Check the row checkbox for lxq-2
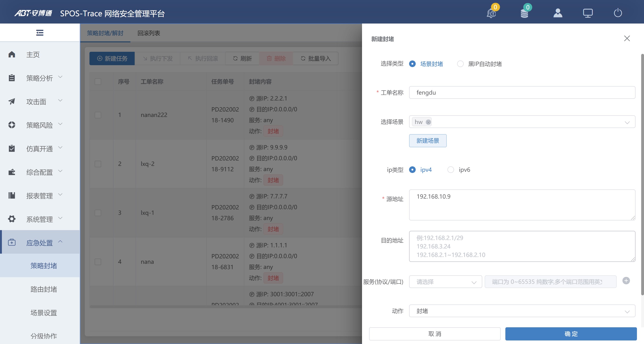644x344 pixels. click(98, 164)
